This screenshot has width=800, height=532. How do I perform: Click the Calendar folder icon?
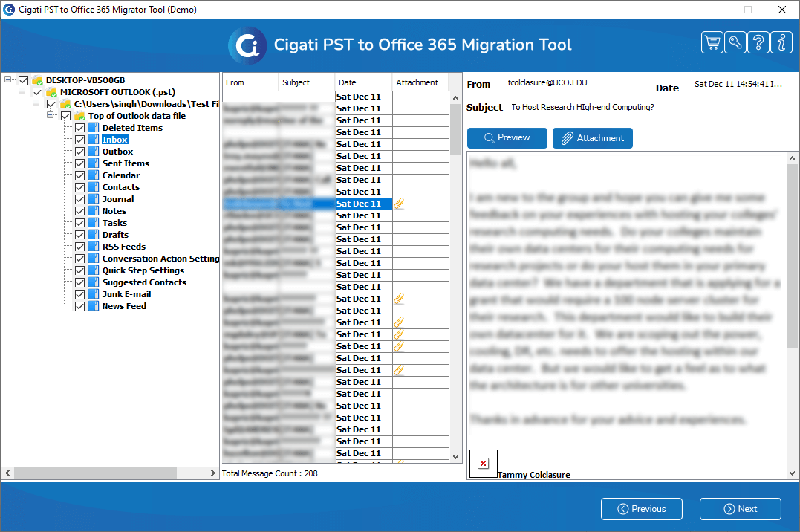94,175
